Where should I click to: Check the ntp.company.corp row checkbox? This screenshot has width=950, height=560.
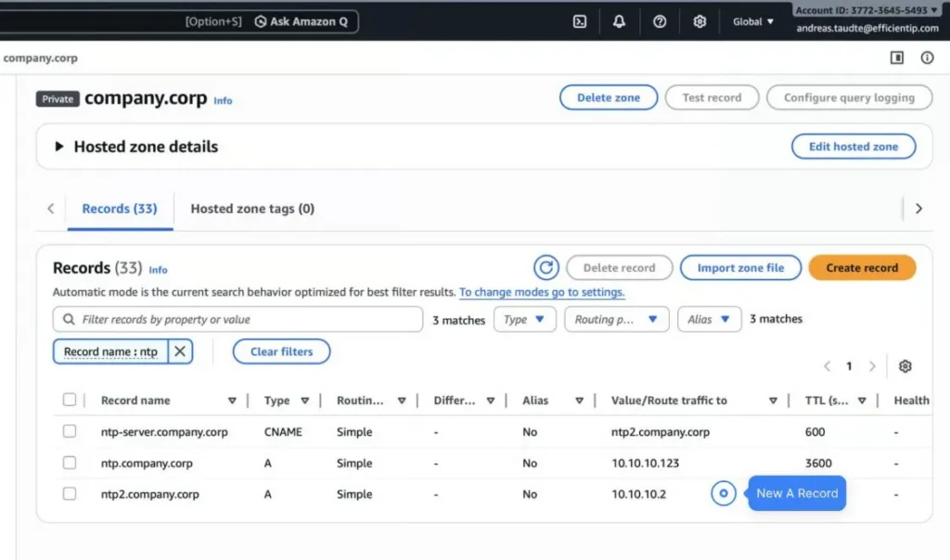point(70,463)
